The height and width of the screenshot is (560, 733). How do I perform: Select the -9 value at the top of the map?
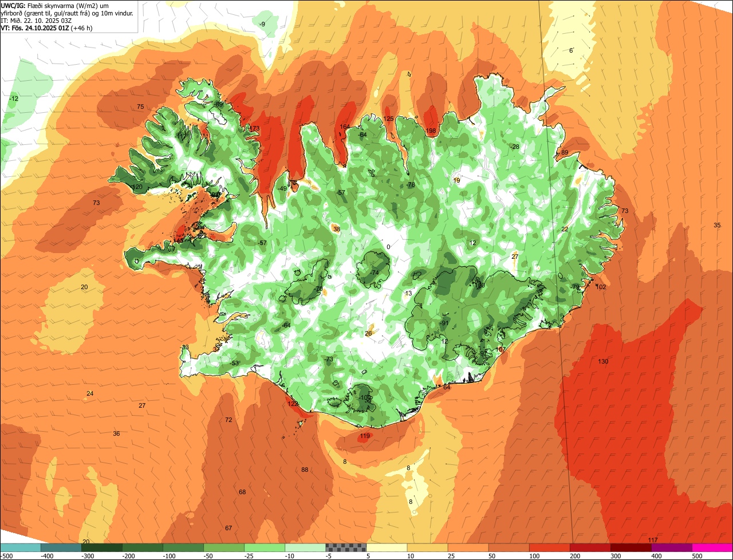point(262,24)
